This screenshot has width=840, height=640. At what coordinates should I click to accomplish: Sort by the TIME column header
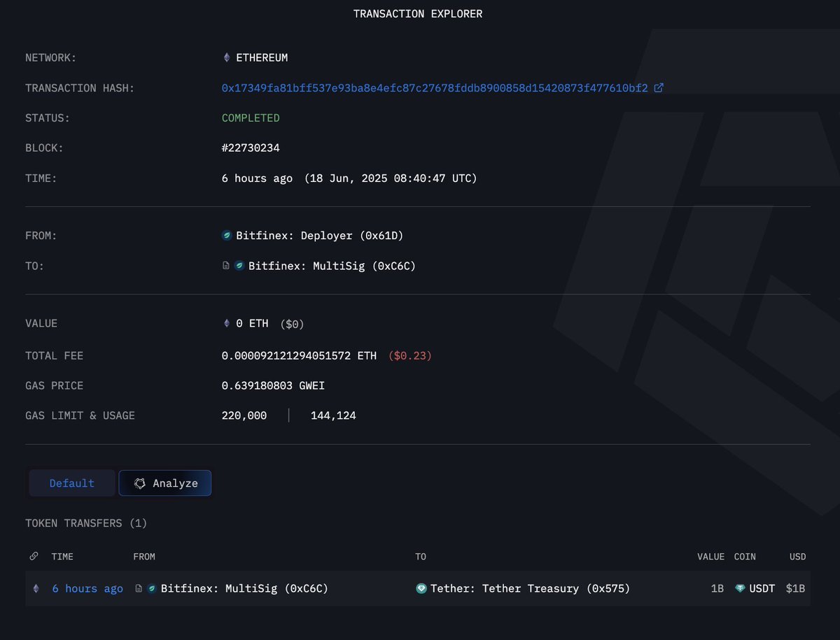click(x=62, y=557)
